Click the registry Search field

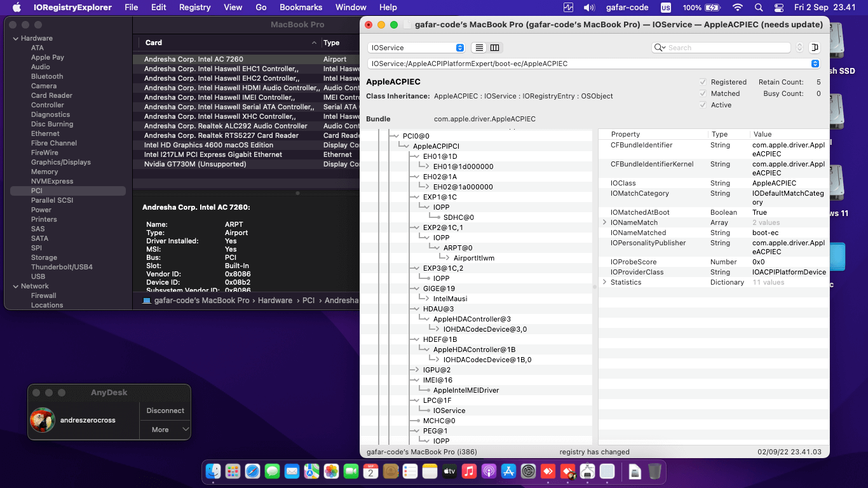(x=724, y=48)
